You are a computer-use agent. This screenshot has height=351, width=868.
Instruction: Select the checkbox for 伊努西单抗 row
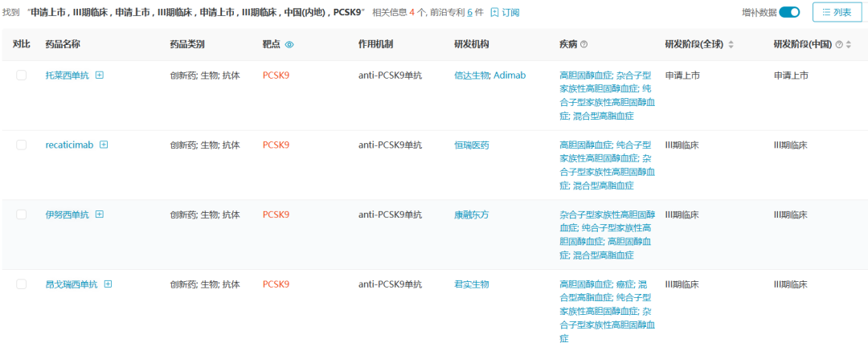(x=22, y=214)
